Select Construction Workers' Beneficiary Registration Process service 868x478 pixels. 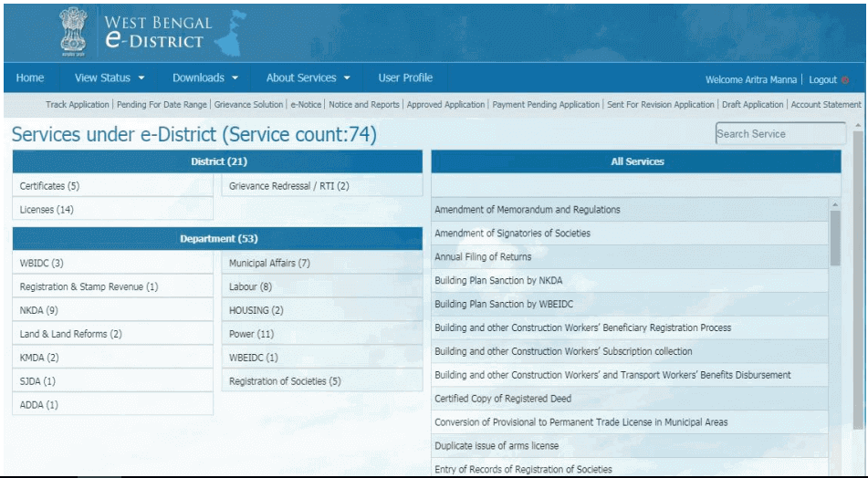point(630,327)
